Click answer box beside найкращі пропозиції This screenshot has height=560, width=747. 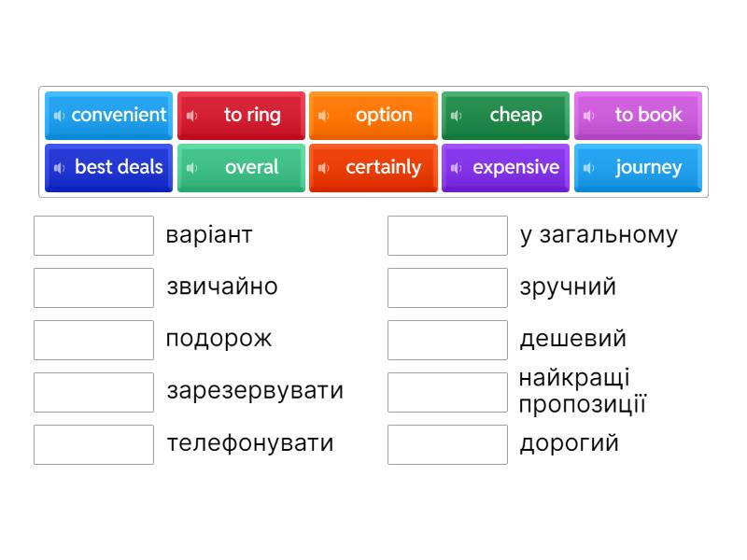point(447,392)
